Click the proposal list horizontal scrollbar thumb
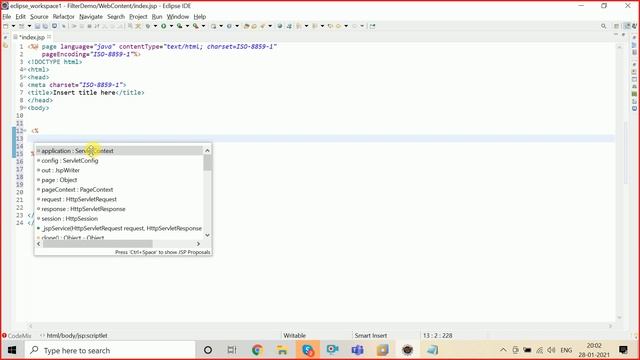640x360 pixels. pos(98,244)
